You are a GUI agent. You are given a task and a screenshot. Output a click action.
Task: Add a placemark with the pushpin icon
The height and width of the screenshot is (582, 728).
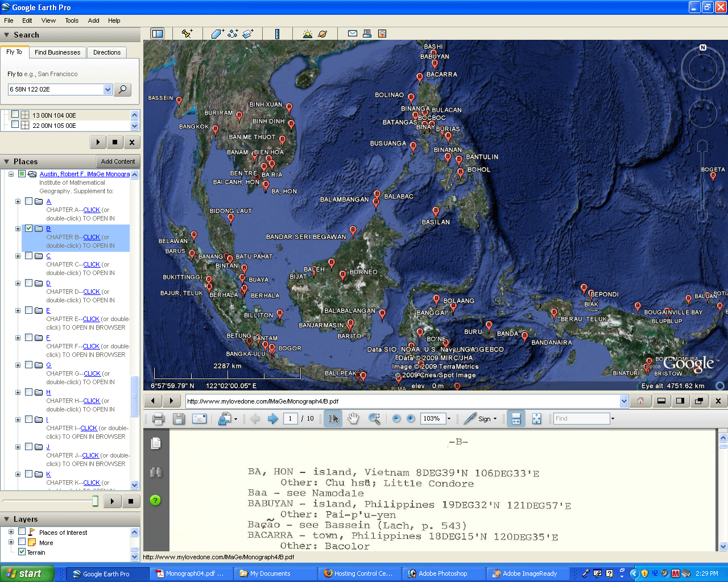point(187,34)
